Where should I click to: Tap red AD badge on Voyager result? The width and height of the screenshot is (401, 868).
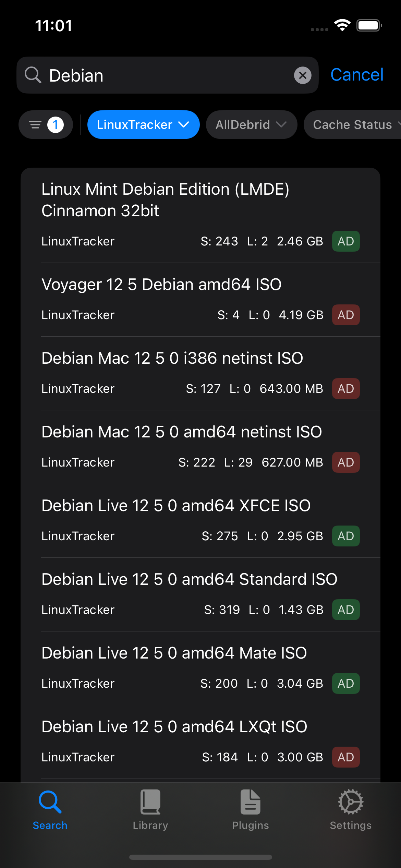point(345,315)
